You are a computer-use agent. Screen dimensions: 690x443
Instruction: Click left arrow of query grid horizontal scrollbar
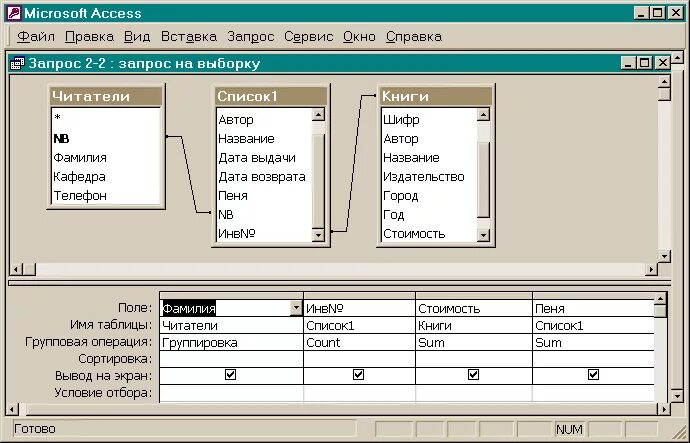tap(13, 409)
